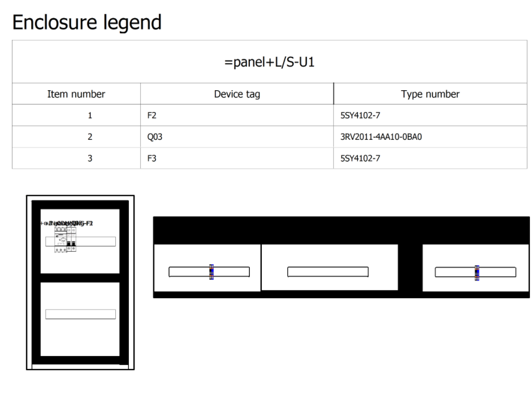Select the F2 device tag cell

coord(237,115)
